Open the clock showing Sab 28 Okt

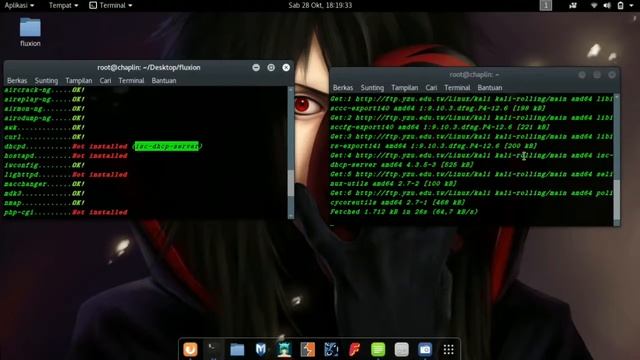pyautogui.click(x=320, y=5)
